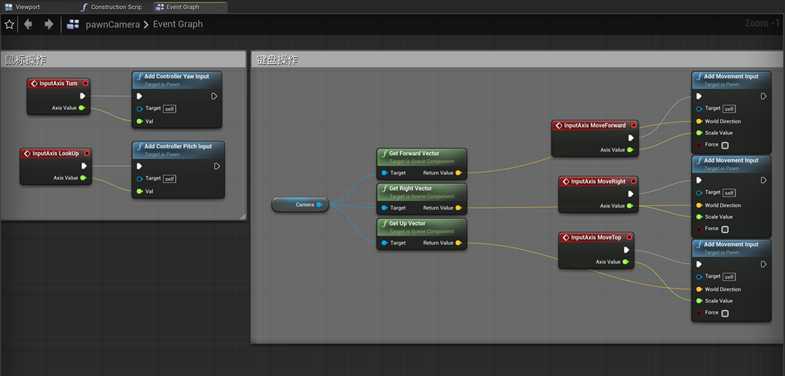Click the output pin of the Camera node
This screenshot has height=376, width=785.
pyautogui.click(x=319, y=204)
